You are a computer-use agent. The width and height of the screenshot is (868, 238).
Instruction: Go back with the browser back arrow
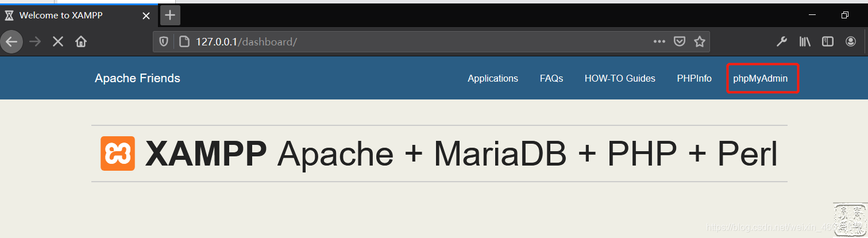(x=11, y=41)
